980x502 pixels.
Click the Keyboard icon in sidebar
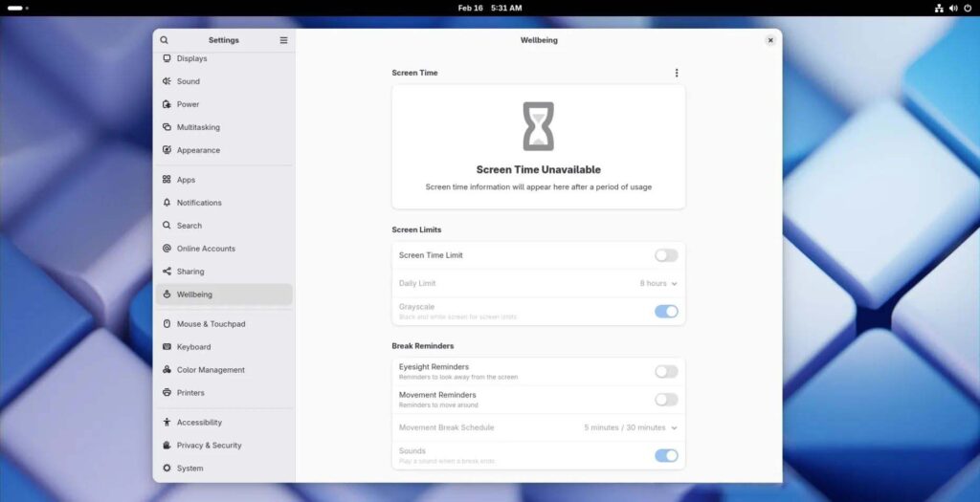(x=167, y=347)
